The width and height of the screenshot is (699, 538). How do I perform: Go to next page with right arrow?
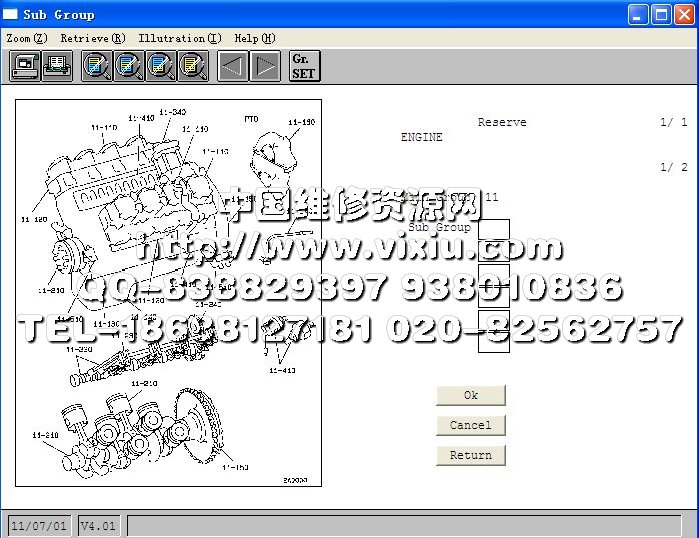coord(265,67)
